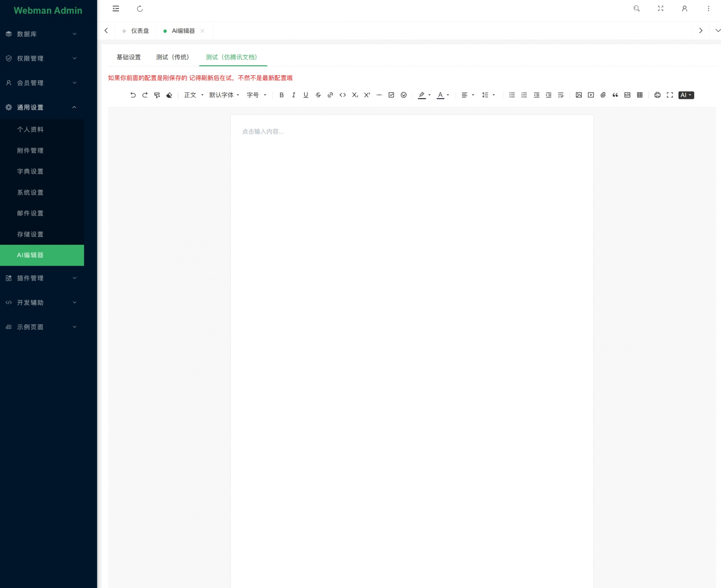
Task: Open the search in the top header
Action: [636, 8]
